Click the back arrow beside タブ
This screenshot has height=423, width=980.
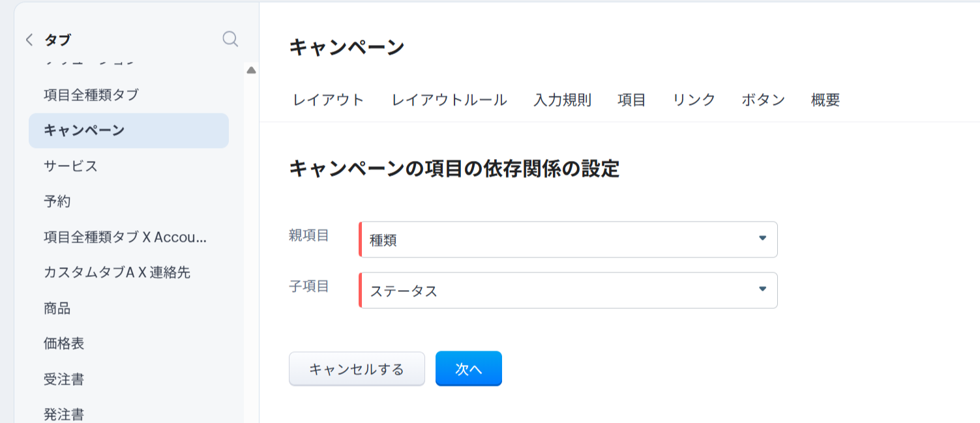pos(29,40)
